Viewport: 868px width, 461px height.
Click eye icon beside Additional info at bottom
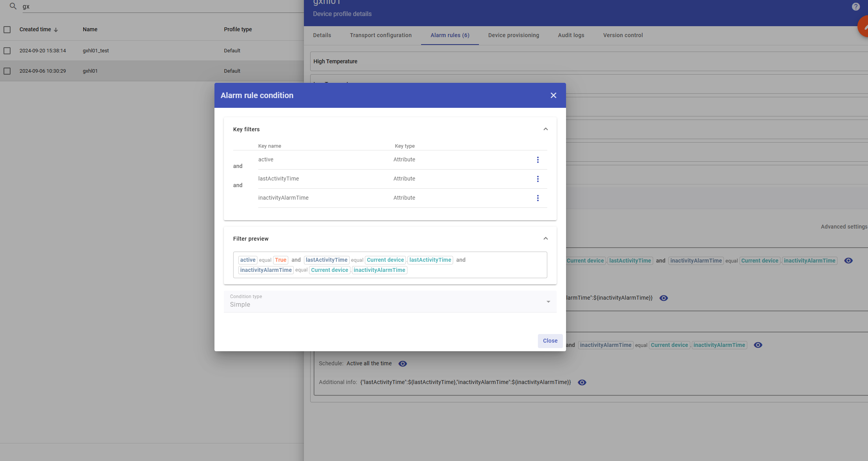coord(582,382)
